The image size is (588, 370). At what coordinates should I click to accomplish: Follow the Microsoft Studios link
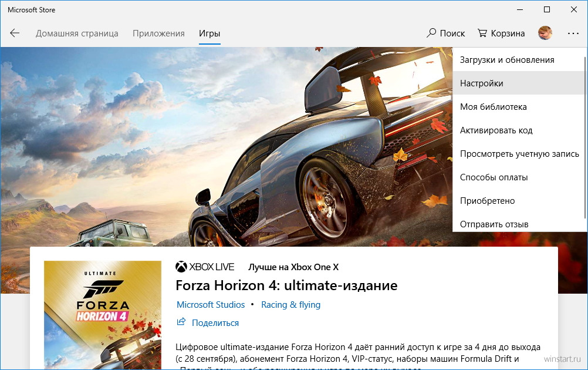(211, 305)
